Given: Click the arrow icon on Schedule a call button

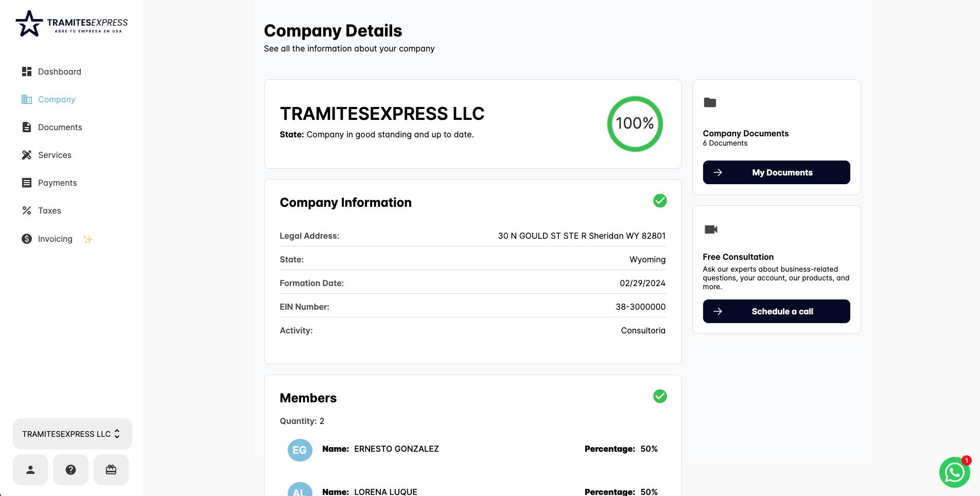Looking at the screenshot, I should (718, 311).
